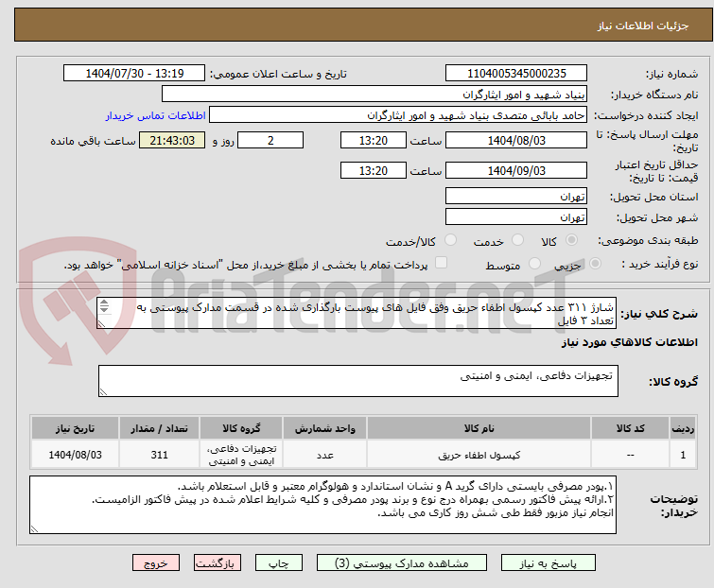The image size is (714, 588).
Task: Click the response deadline date 1404/08/03 field
Action: [x=516, y=140]
